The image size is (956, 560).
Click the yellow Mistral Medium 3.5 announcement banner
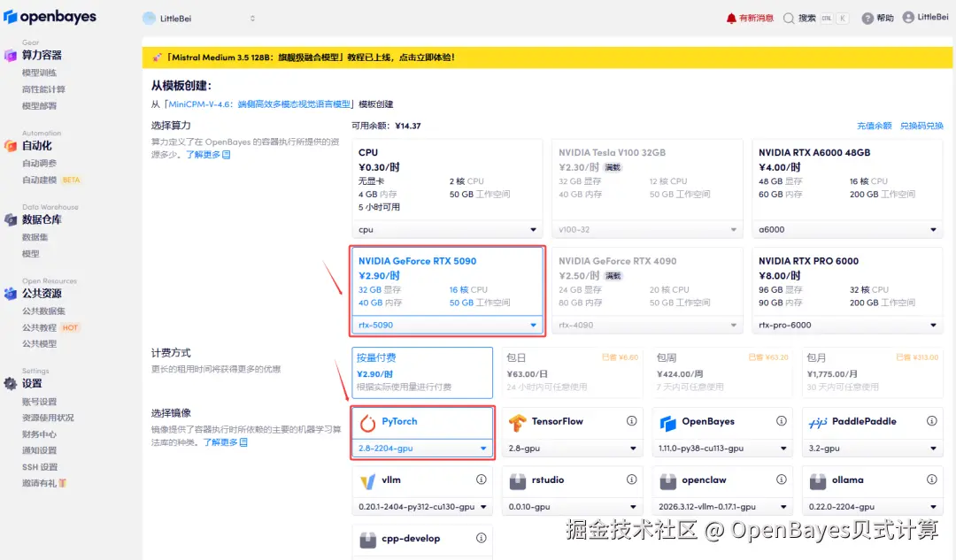[x=547, y=58]
